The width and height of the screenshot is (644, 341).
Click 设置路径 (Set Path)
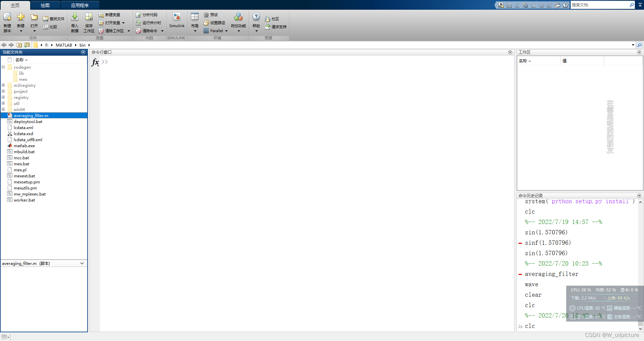pos(214,23)
